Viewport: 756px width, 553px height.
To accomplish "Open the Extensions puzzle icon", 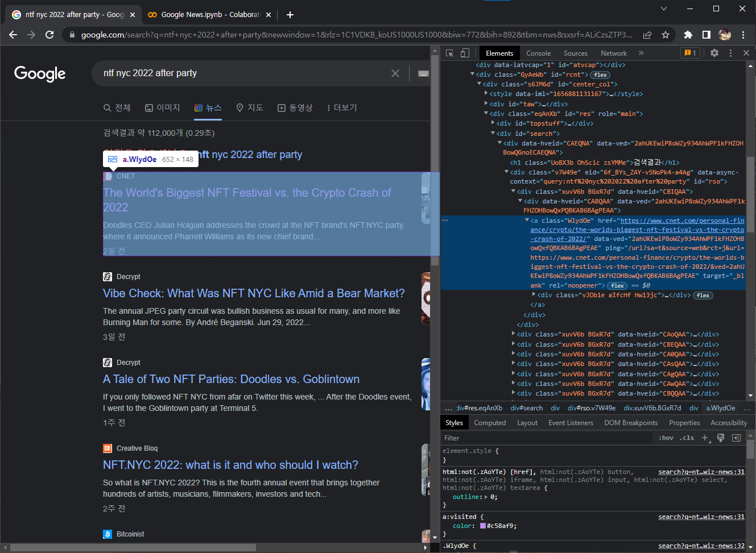I will coord(688,35).
